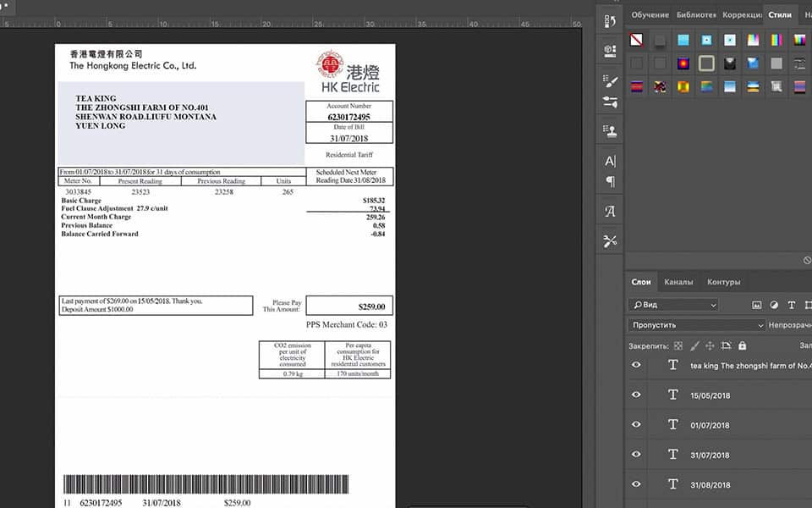The image size is (812, 508).
Task: Filter layers by adjustment layer type
Action: pos(774,305)
